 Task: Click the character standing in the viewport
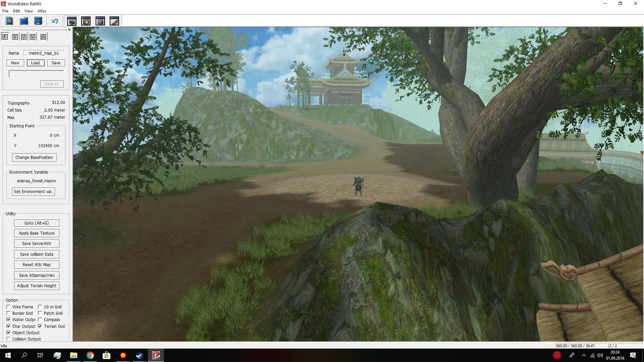pos(358,186)
